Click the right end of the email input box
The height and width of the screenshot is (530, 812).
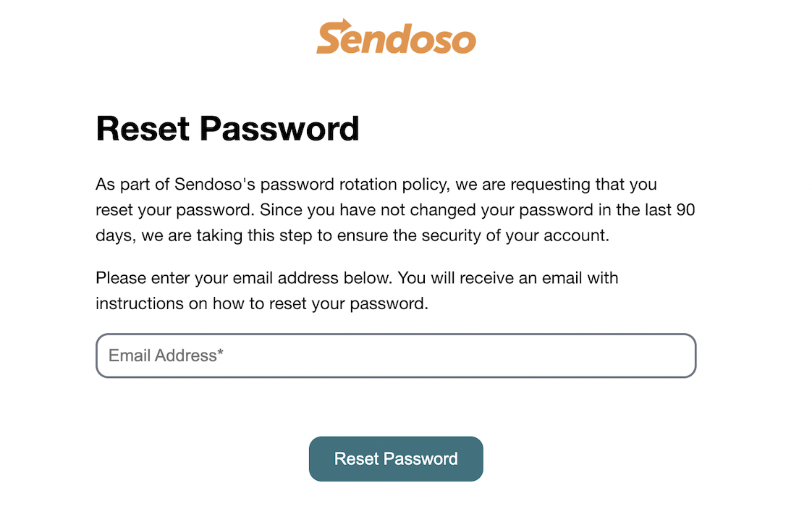click(x=684, y=356)
